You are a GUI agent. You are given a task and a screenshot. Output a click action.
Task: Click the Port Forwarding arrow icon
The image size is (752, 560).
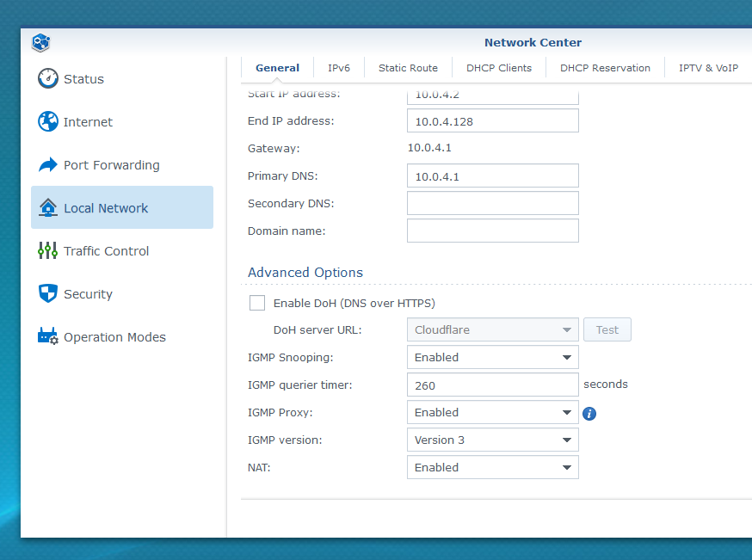47,165
